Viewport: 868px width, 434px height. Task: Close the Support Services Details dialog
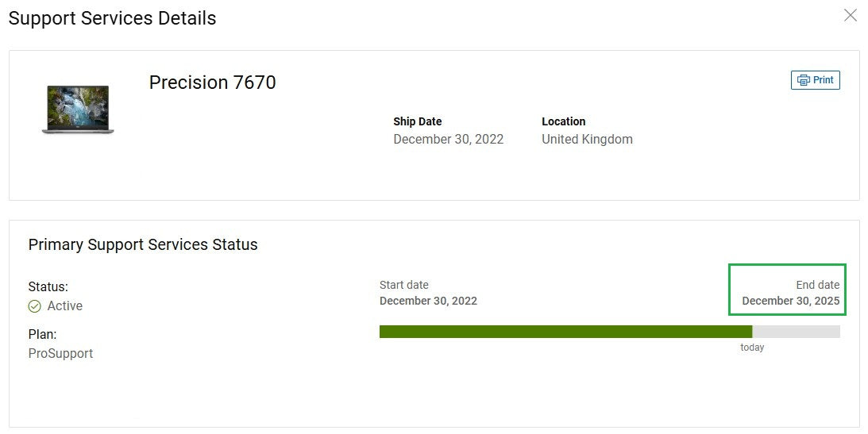pyautogui.click(x=851, y=16)
